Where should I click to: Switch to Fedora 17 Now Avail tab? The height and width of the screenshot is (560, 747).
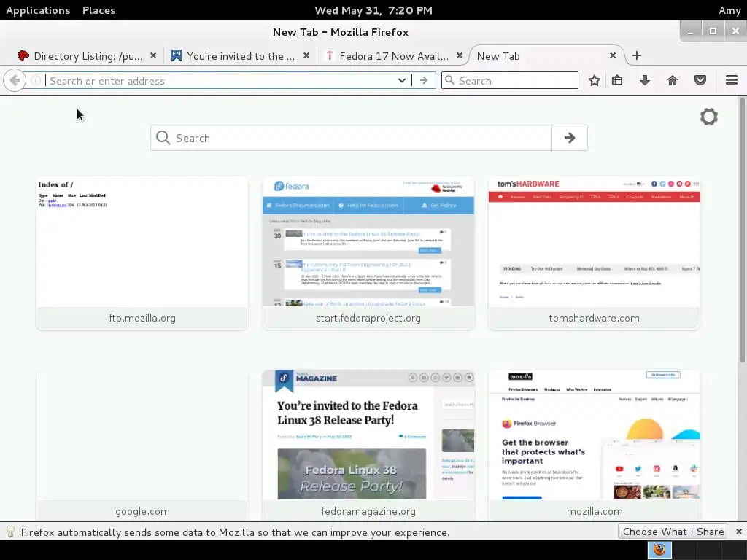[x=393, y=56]
